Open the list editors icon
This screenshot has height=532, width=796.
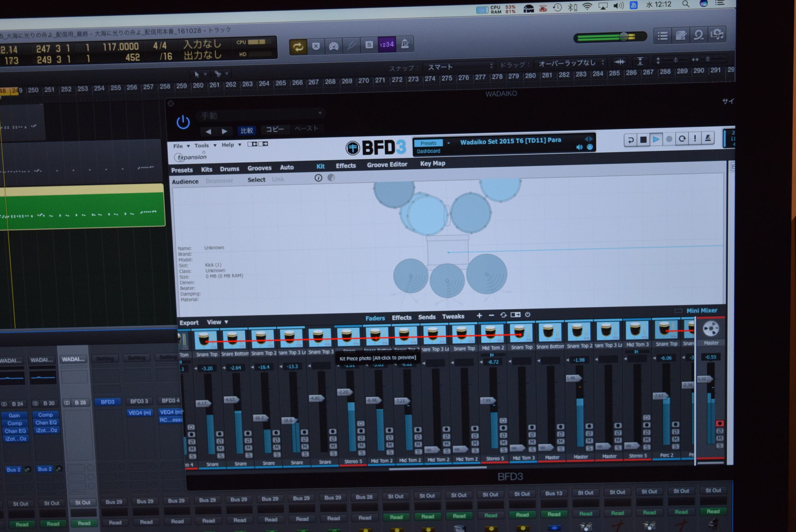663,36
